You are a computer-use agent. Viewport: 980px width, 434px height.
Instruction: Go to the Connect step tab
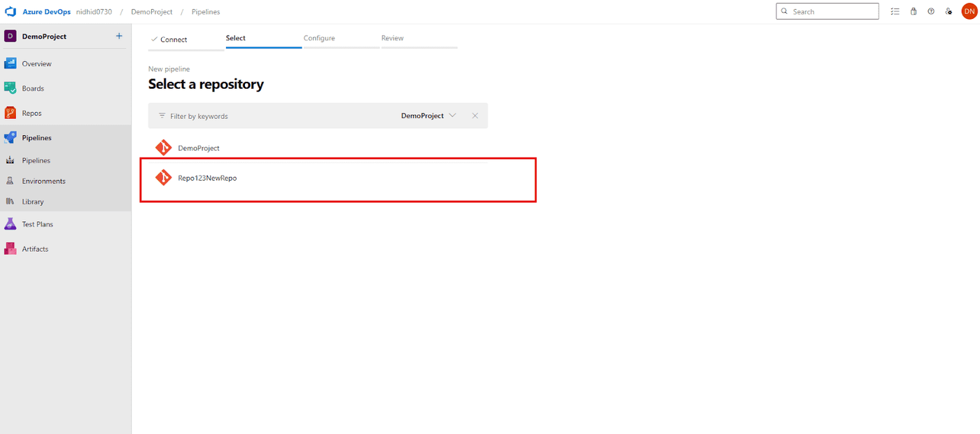pyautogui.click(x=185, y=40)
